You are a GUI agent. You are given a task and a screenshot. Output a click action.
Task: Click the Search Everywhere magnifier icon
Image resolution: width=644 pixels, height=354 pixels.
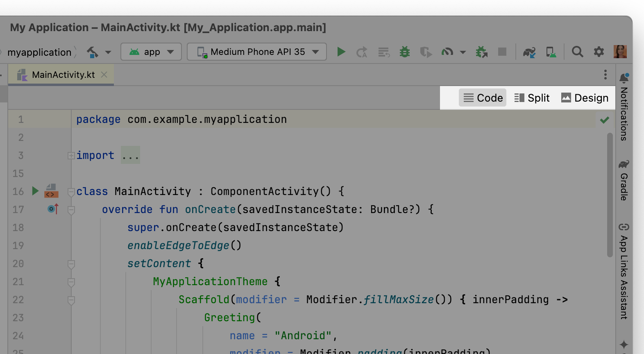[x=577, y=52]
